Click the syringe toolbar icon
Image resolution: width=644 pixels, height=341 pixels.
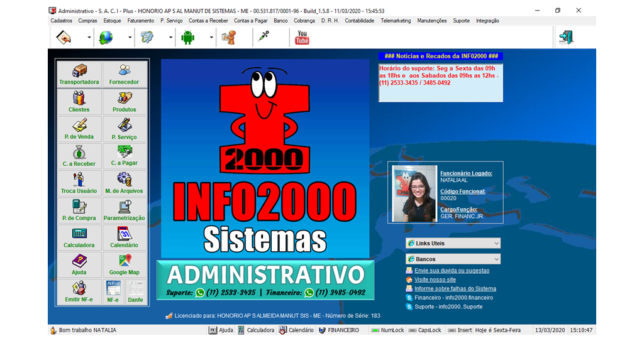264,36
